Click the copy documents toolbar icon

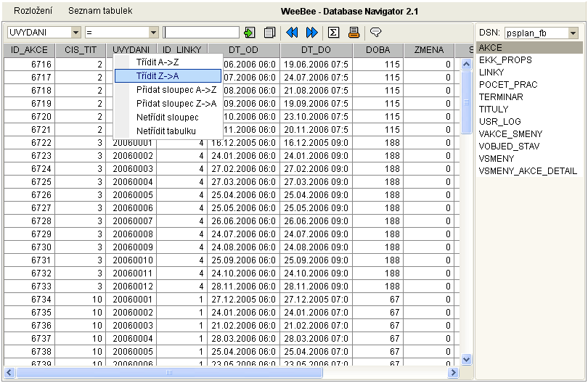click(x=269, y=33)
